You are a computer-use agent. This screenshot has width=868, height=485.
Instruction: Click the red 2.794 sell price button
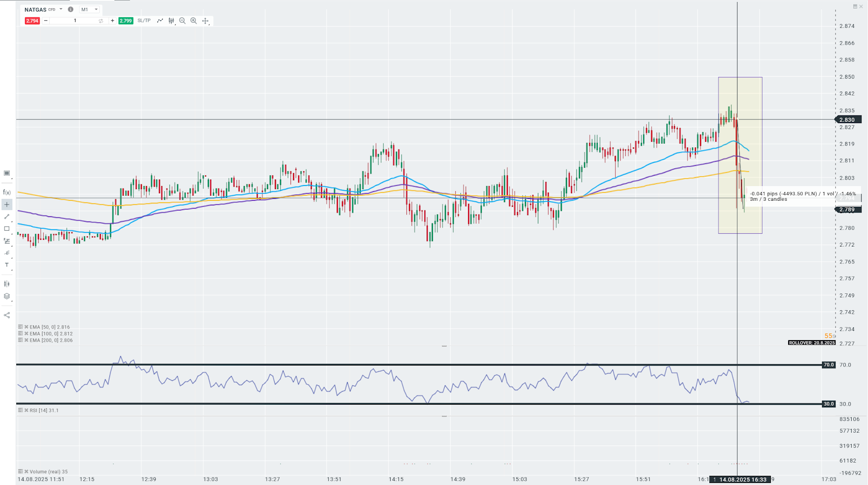click(32, 21)
